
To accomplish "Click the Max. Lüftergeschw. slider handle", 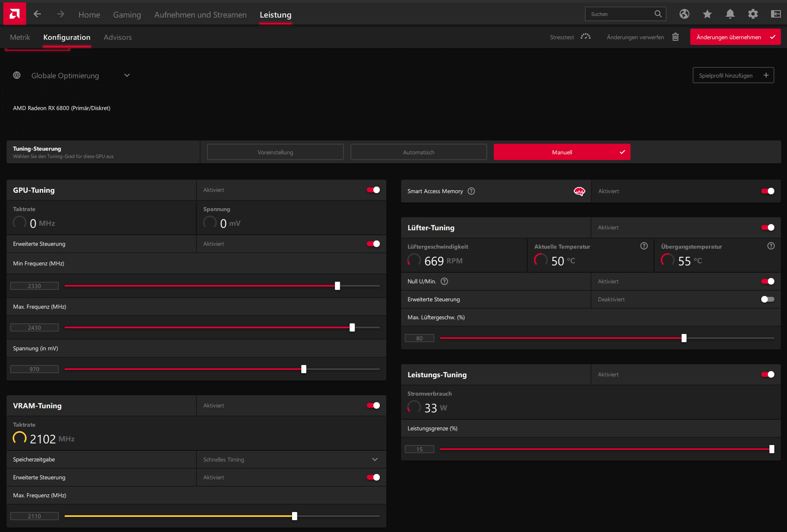I will coord(684,338).
